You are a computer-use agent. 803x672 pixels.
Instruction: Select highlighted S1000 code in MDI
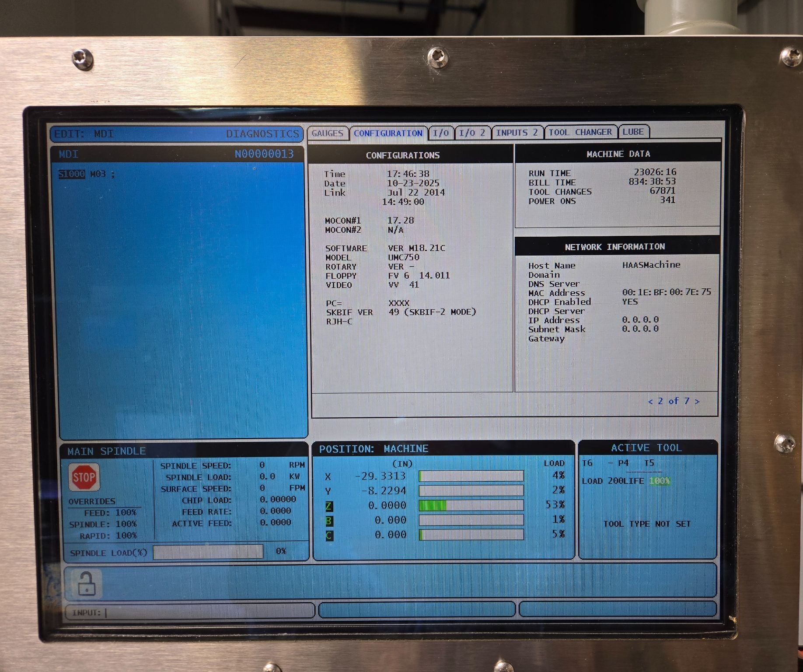pyautogui.click(x=72, y=174)
